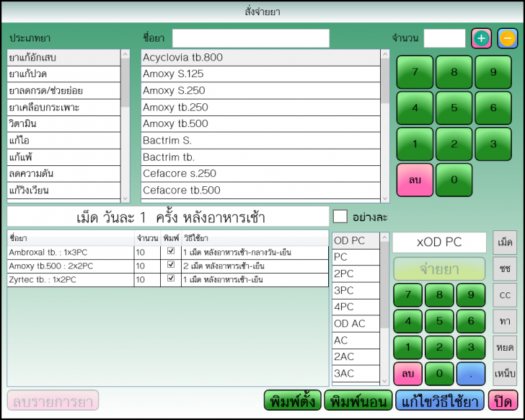Select drug category แก้แพ้
525x420 pixels.
[x=63, y=157]
